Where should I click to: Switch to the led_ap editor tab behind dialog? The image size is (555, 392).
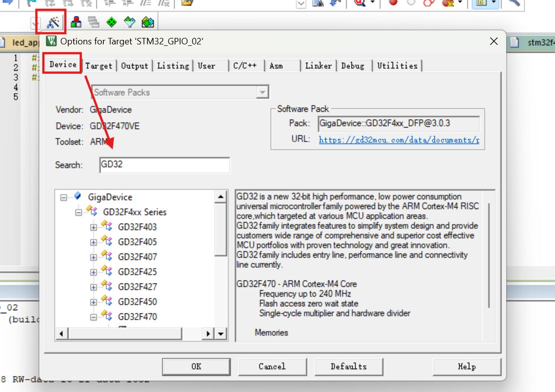point(21,42)
